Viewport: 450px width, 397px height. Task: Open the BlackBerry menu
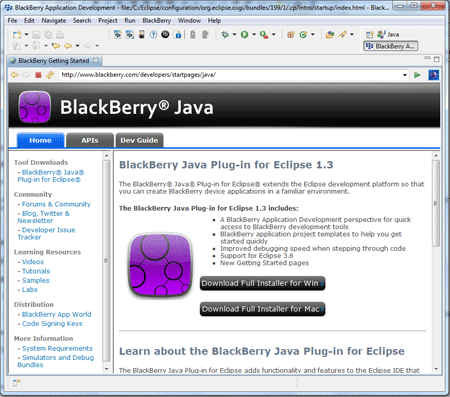(157, 21)
